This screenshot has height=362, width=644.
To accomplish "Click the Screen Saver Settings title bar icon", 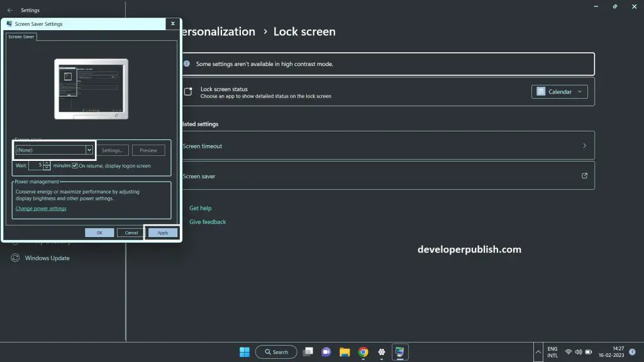I will (x=9, y=24).
